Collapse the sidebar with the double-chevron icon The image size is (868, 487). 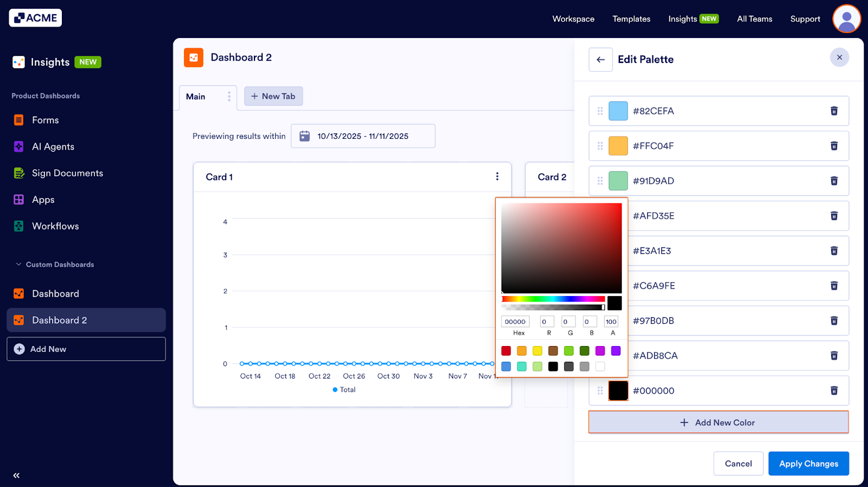pyautogui.click(x=16, y=476)
